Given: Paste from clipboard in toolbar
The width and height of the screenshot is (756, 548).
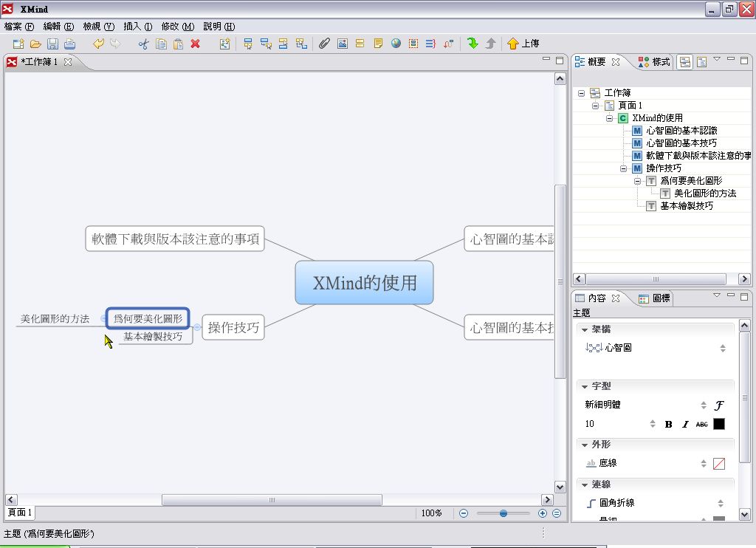Looking at the screenshot, I should (x=179, y=44).
